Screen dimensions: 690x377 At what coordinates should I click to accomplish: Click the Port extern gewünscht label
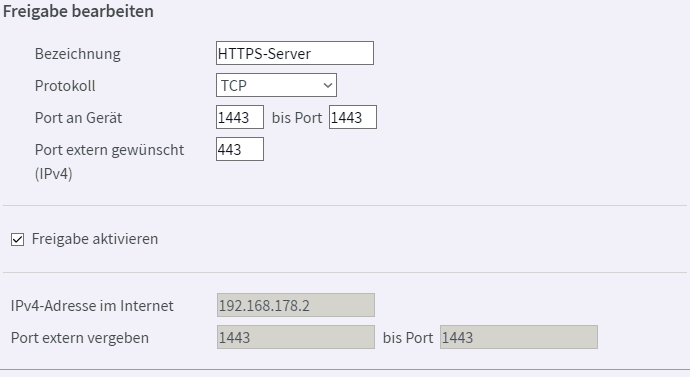click(x=109, y=161)
